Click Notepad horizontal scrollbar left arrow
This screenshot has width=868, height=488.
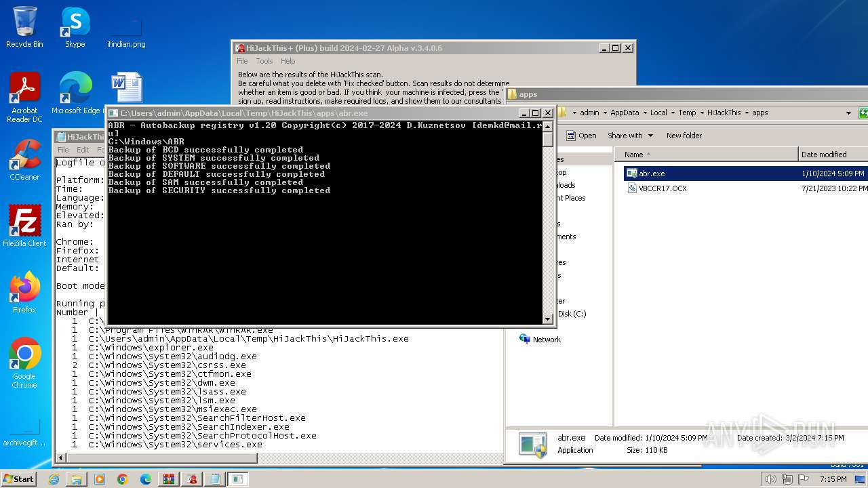(61, 458)
